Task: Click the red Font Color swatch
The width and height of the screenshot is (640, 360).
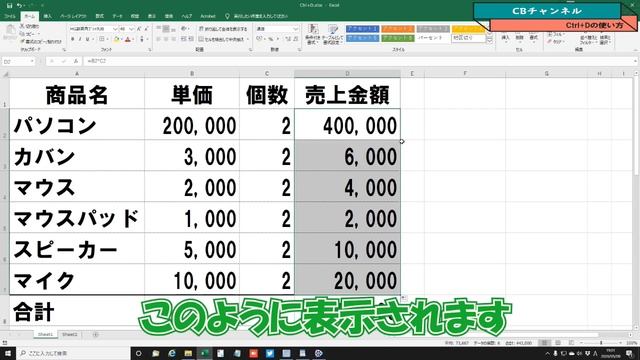Action: [128, 39]
